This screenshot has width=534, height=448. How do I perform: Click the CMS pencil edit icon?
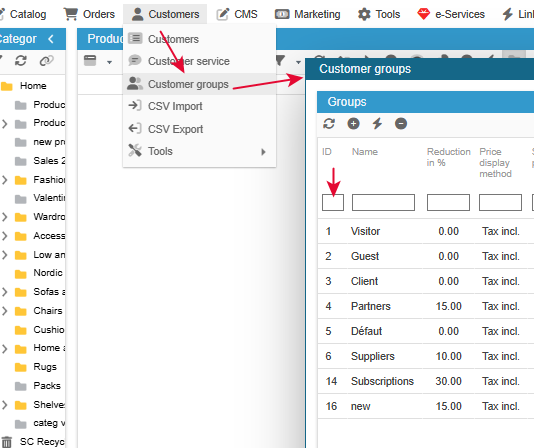click(223, 14)
